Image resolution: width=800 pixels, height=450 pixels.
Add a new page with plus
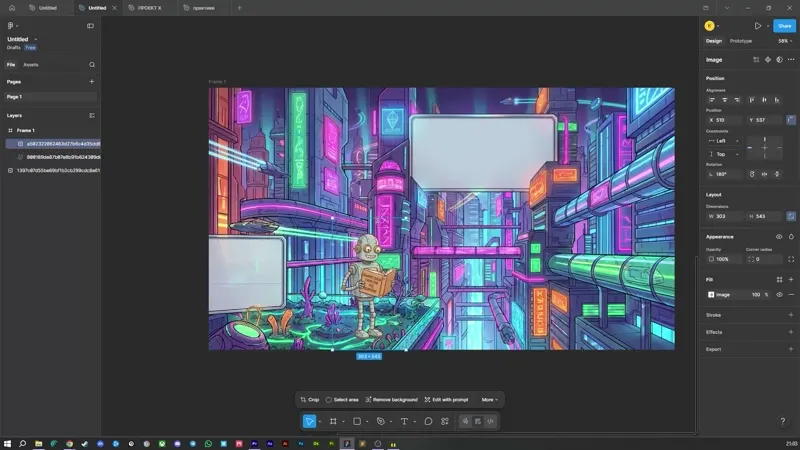(92, 82)
